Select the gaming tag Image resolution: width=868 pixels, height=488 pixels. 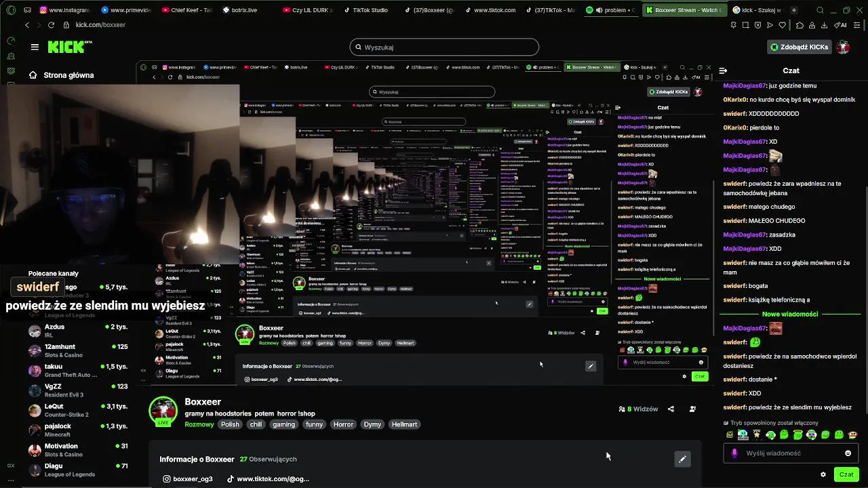[283, 424]
